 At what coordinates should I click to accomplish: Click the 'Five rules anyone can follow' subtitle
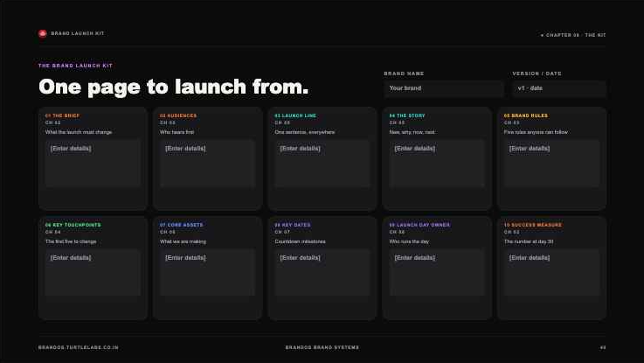[536, 132]
